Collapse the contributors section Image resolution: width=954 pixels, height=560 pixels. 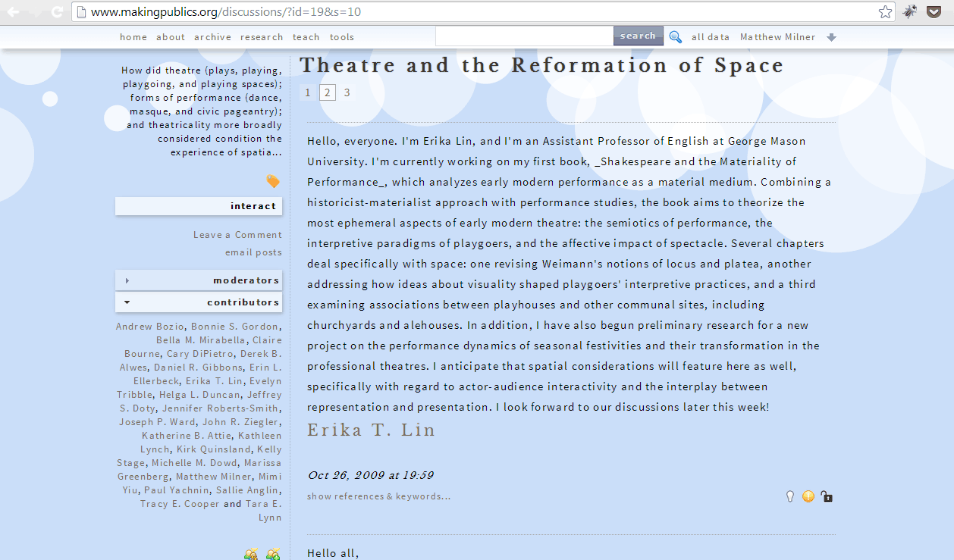(x=199, y=302)
